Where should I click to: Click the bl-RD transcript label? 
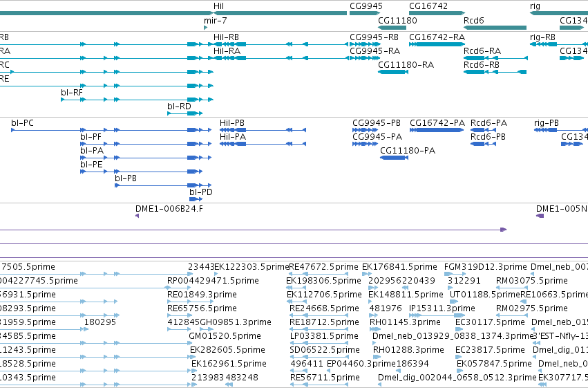click(179, 107)
